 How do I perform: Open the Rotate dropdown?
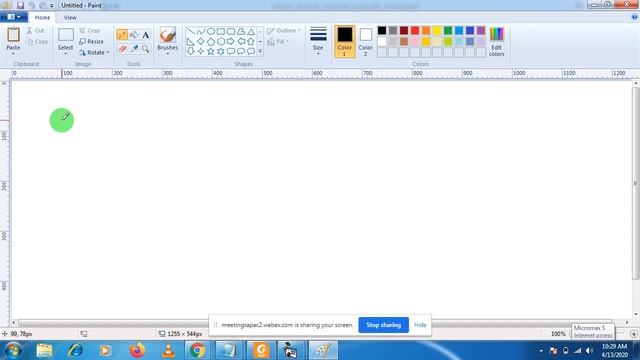[94, 52]
